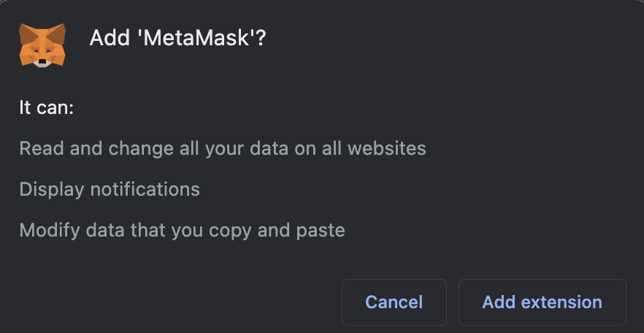This screenshot has width=644, height=333.
Task: Click the "Read and change all your data" permission
Action: 222,149
